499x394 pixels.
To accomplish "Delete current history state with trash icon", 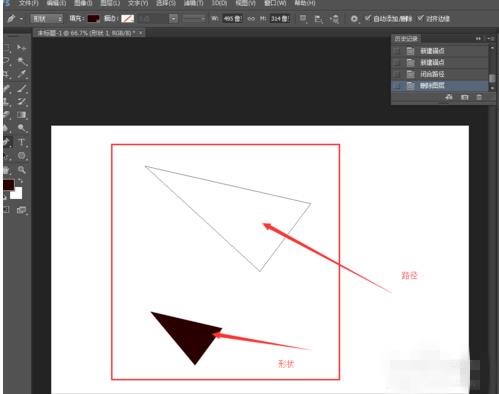I will click(479, 97).
